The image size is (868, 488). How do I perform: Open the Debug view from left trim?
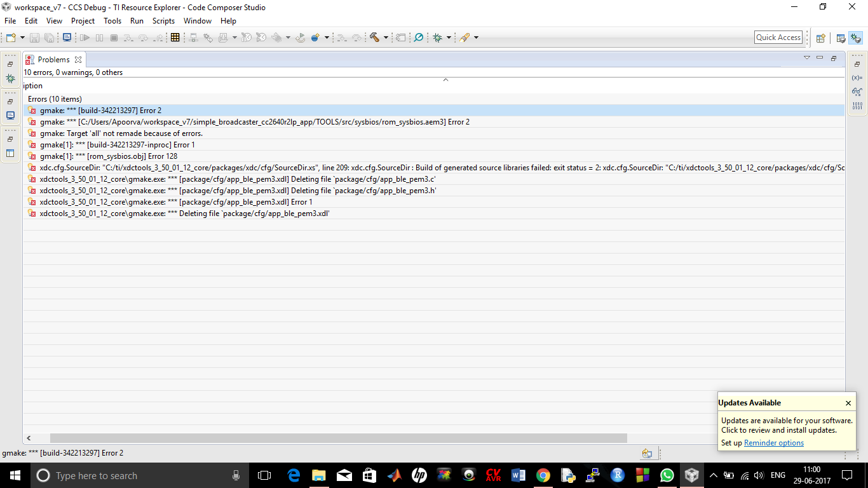coord(10,79)
